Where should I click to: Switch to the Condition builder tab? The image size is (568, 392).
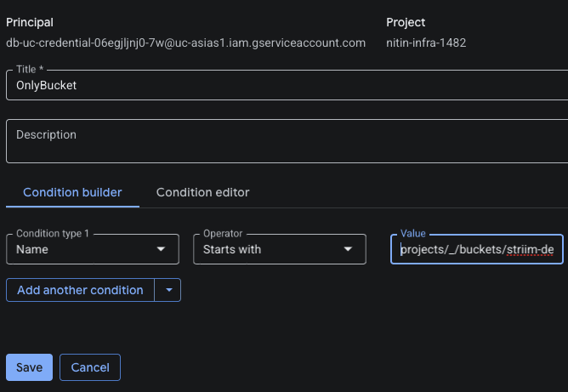pos(72,192)
